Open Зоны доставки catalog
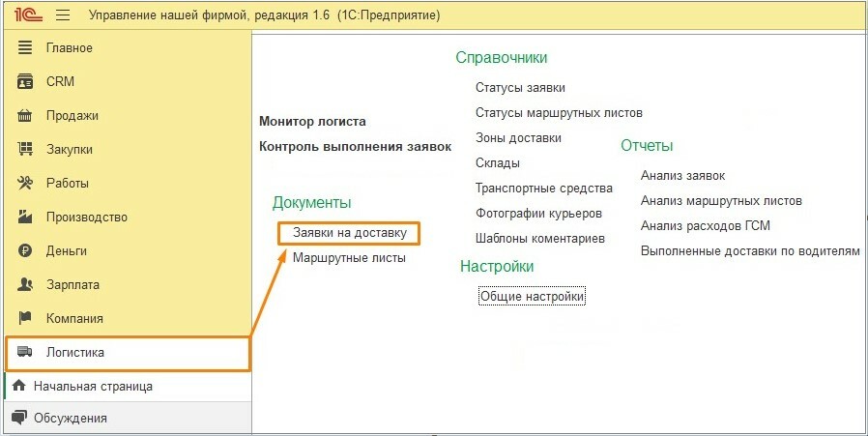 [x=518, y=138]
